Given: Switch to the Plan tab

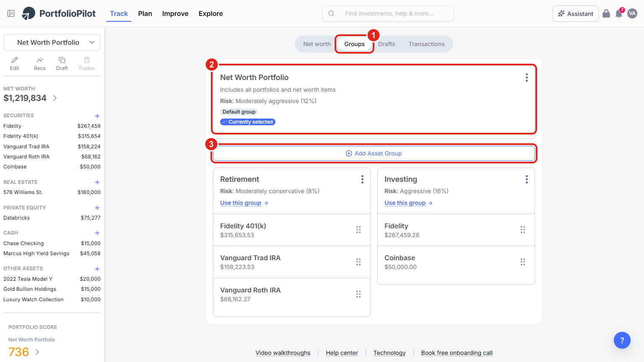Looking at the screenshot, I should [x=145, y=13].
